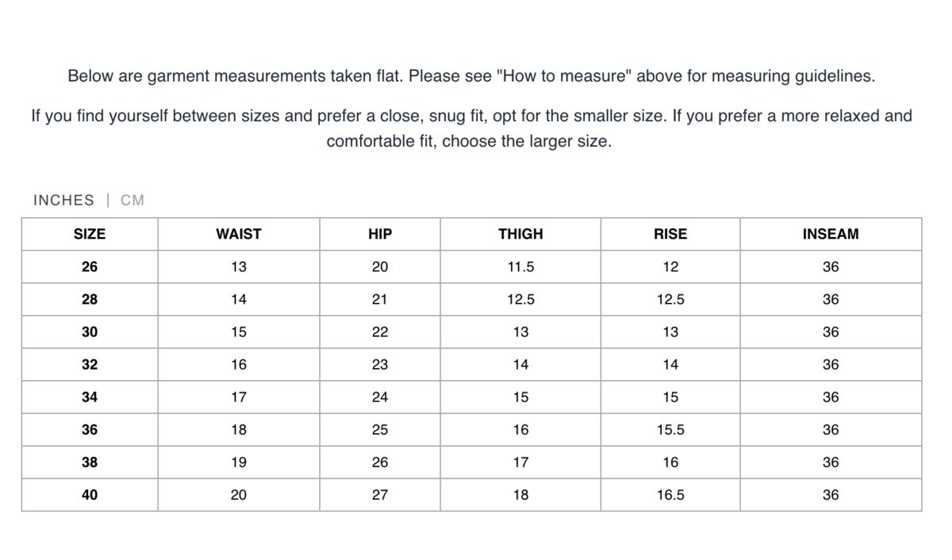This screenshot has width=952, height=560.
Task: Select size 40 row label
Action: pos(90,495)
